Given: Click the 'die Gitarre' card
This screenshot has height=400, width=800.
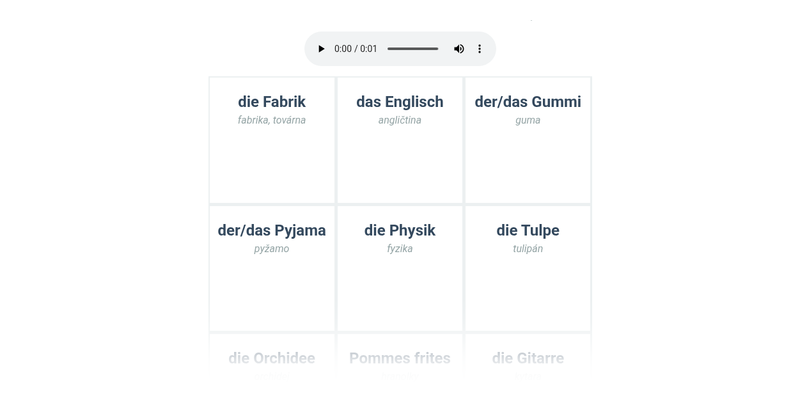Looking at the screenshot, I should pos(528,358).
